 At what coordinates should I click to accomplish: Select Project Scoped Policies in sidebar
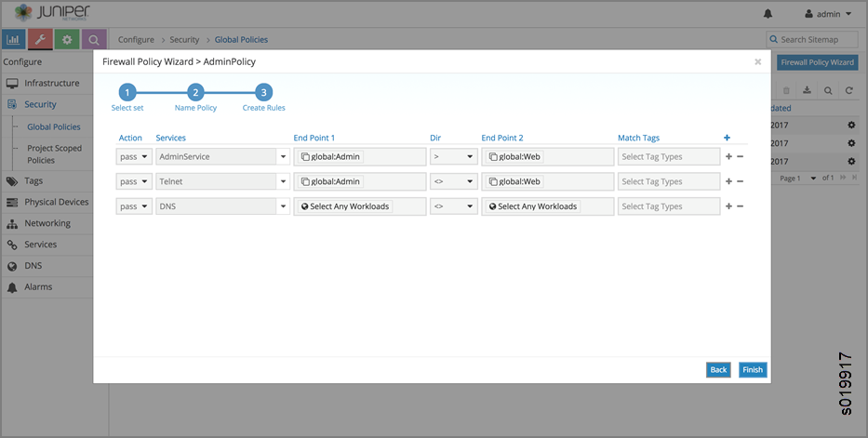pyautogui.click(x=54, y=154)
